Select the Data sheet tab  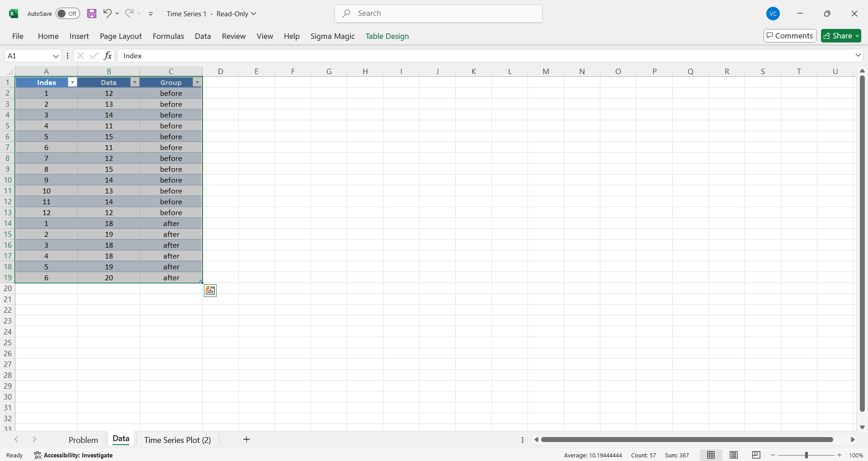click(121, 439)
